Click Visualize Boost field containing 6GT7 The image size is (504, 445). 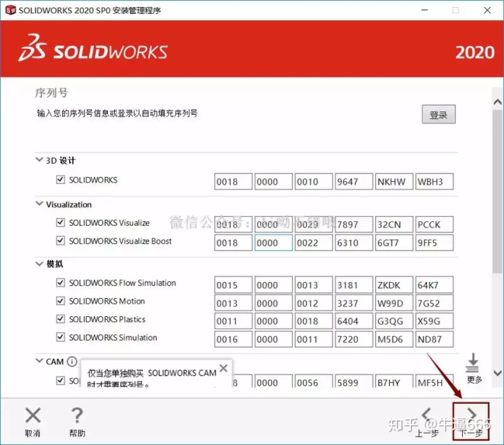click(x=394, y=243)
